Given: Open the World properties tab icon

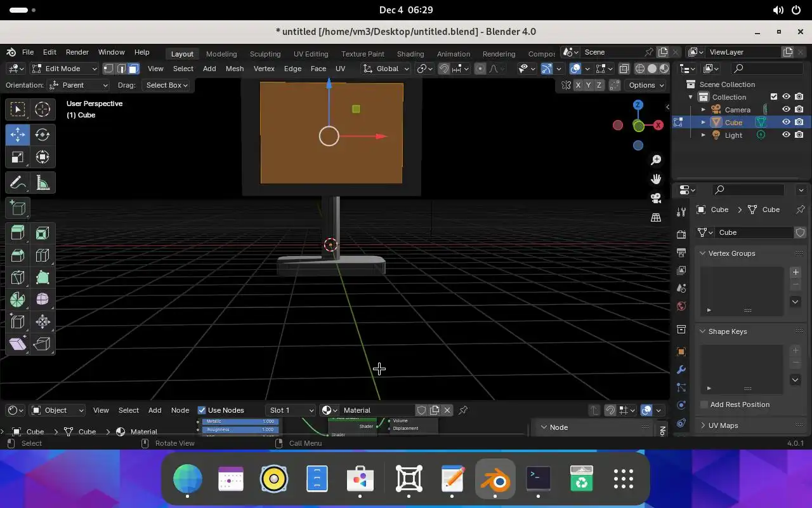Looking at the screenshot, I should (x=681, y=306).
